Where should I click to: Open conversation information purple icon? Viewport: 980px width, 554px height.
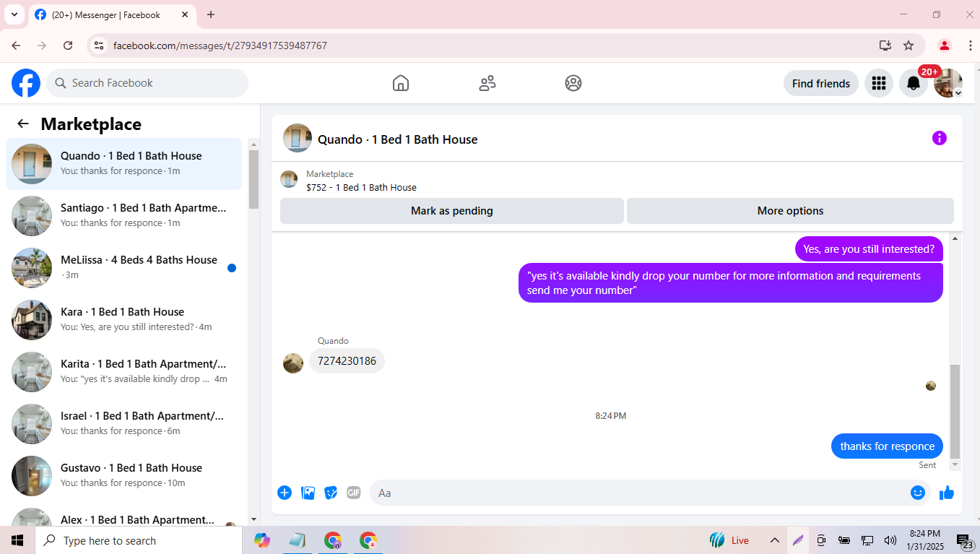[x=940, y=138]
